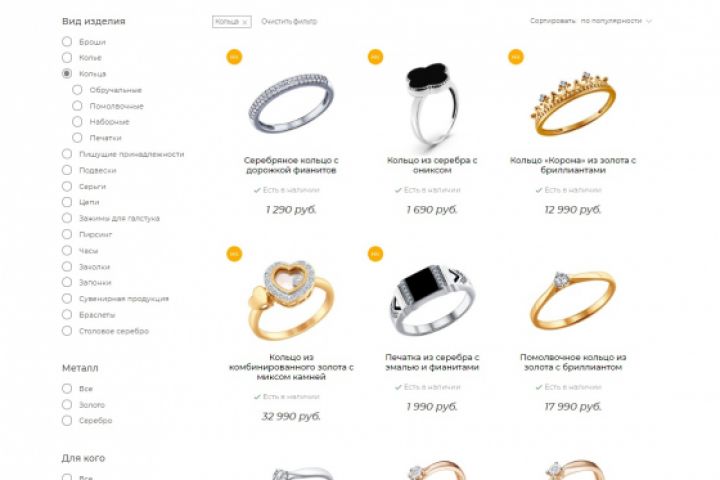Click the orange badge on silver фианиты ring
720x480 pixels.
pyautogui.click(x=234, y=57)
